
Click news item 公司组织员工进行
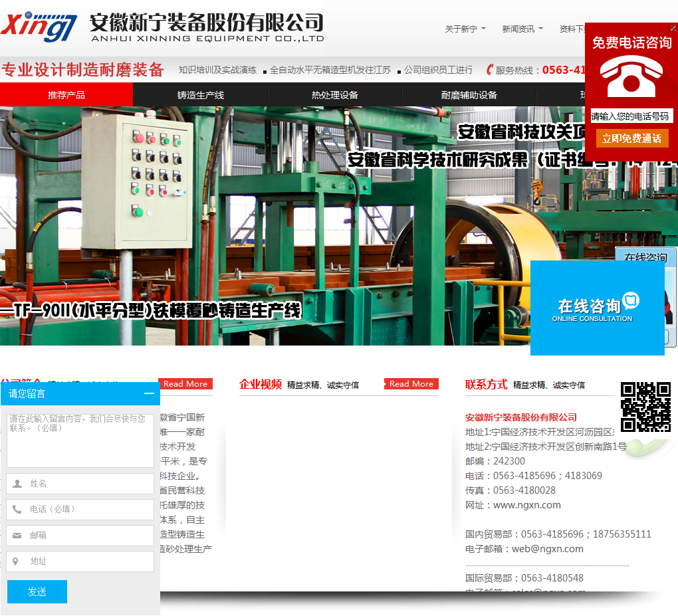coord(438,70)
